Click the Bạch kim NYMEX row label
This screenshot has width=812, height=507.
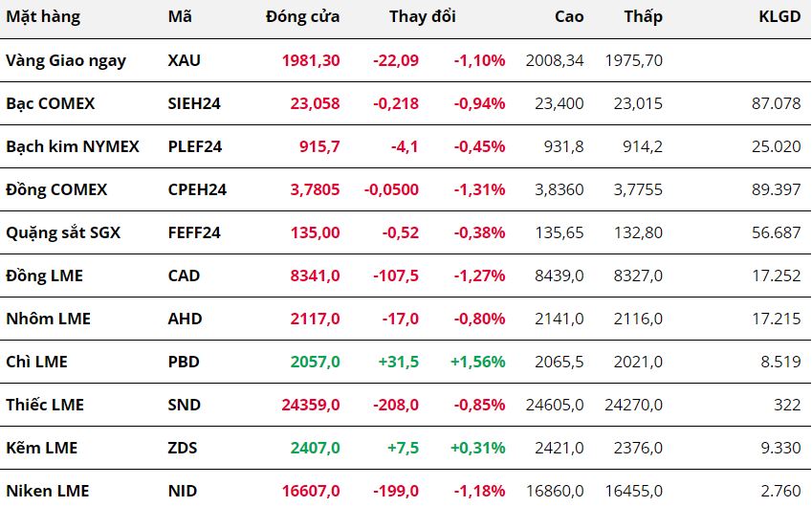pos(73,146)
